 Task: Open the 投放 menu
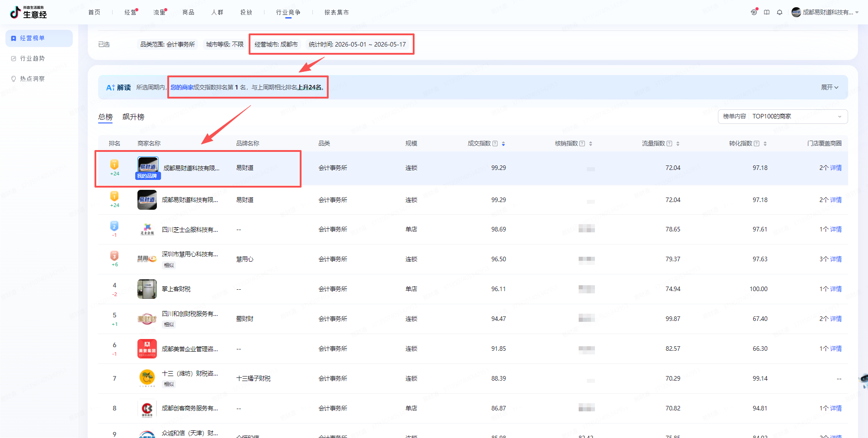point(246,13)
